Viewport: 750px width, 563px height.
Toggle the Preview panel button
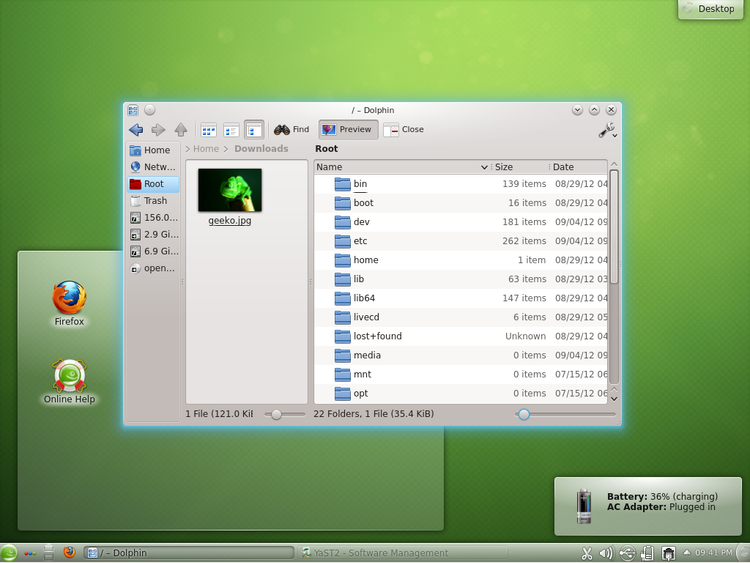point(346,129)
